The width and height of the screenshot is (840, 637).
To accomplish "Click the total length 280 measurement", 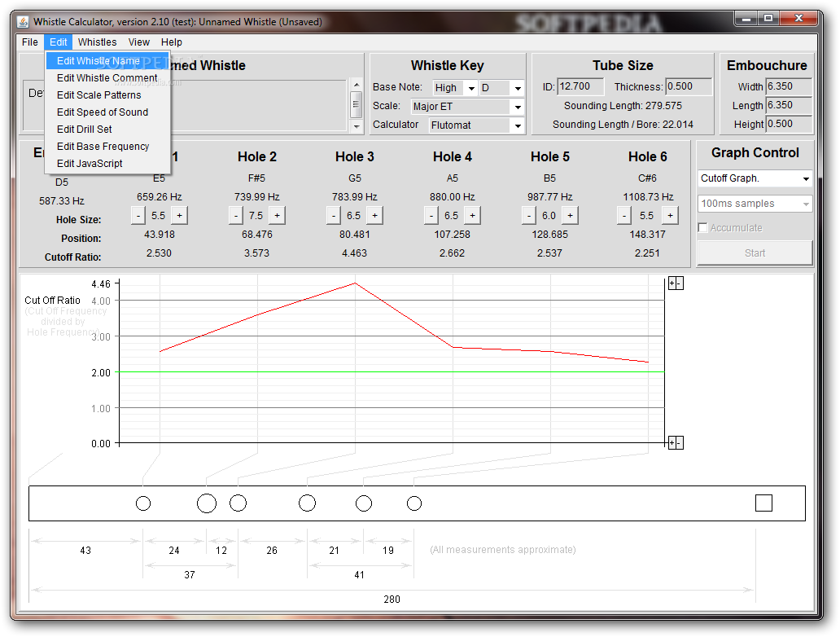I will coord(392,599).
